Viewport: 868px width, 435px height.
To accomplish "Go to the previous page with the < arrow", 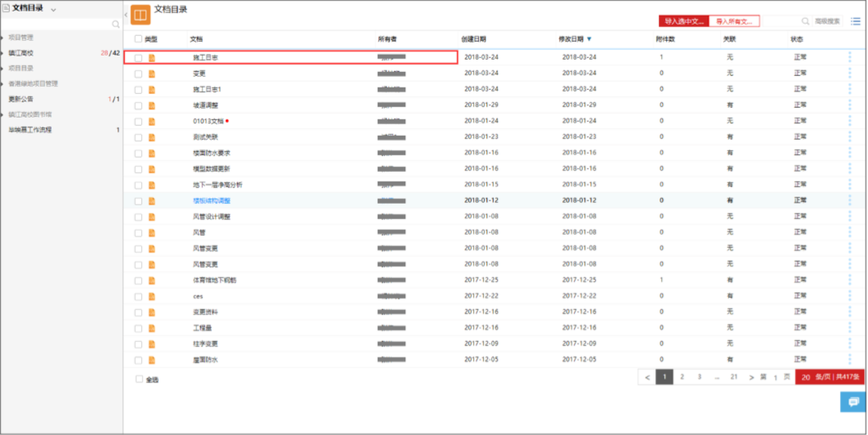I will coord(647,378).
